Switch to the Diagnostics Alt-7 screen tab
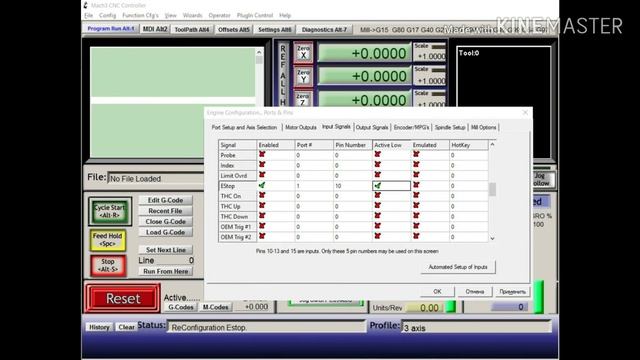 pos(324,29)
